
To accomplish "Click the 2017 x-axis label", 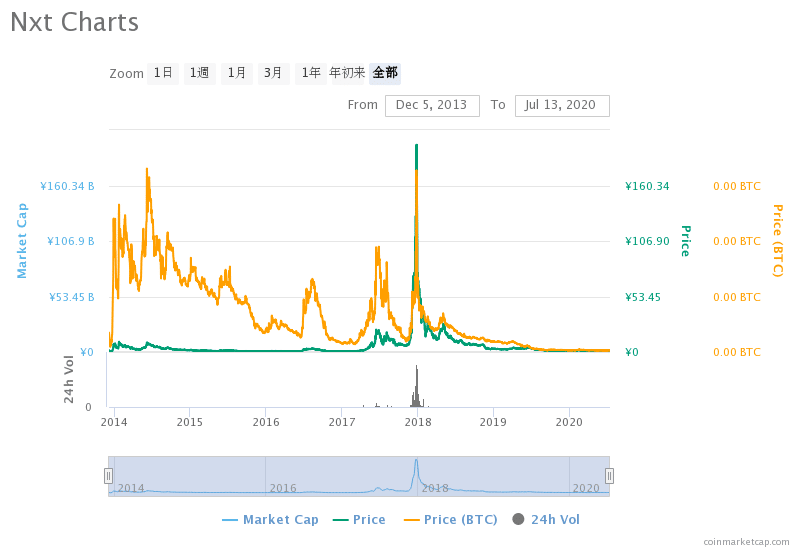I will tap(342, 422).
